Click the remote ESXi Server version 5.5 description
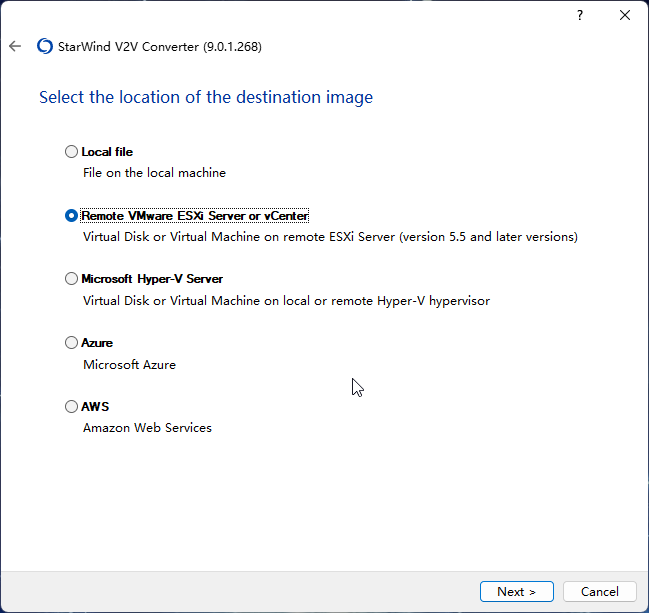Screen dimensions: 649x613 click(330, 237)
